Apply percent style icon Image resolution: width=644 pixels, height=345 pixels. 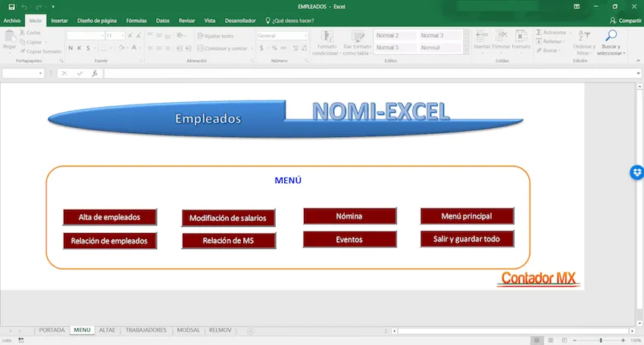click(x=274, y=48)
